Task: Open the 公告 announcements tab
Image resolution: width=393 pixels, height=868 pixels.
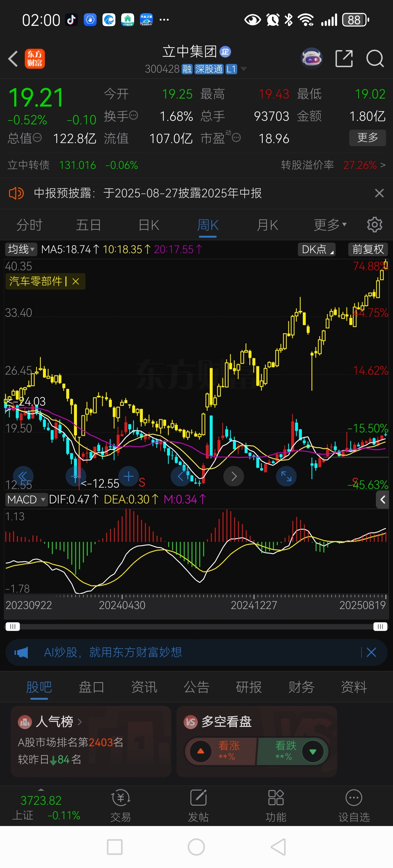Action: coord(196,687)
